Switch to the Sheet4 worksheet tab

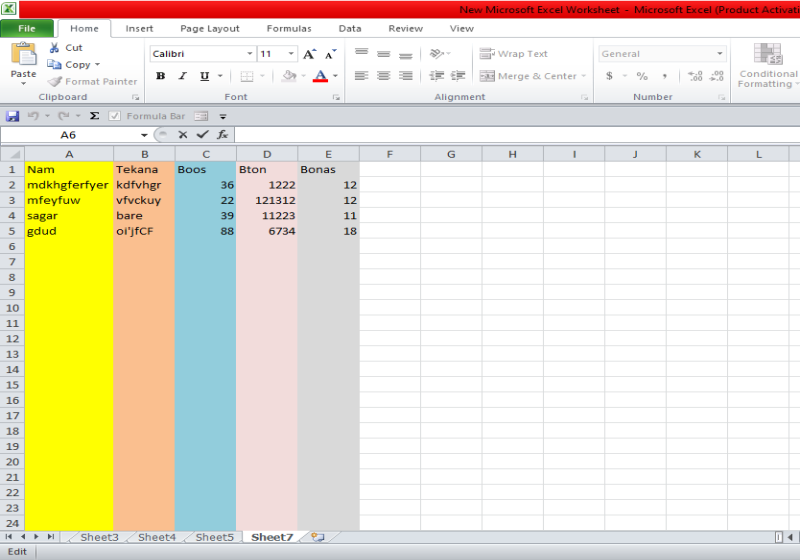click(156, 537)
